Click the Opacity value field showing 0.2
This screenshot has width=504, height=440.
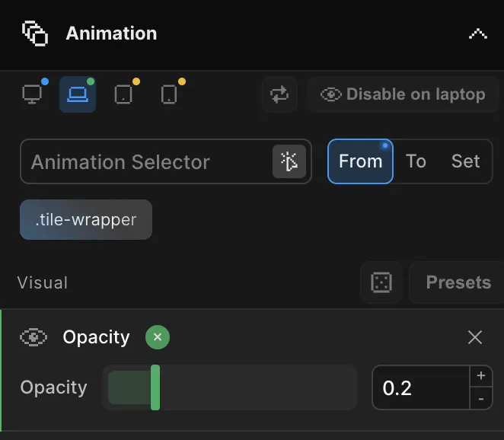pyautogui.click(x=421, y=387)
